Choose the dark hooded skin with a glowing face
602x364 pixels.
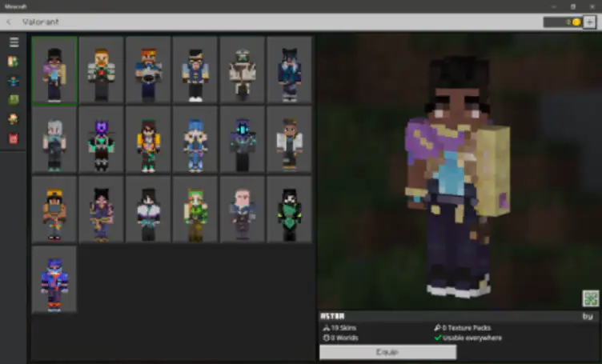pyautogui.click(x=243, y=140)
